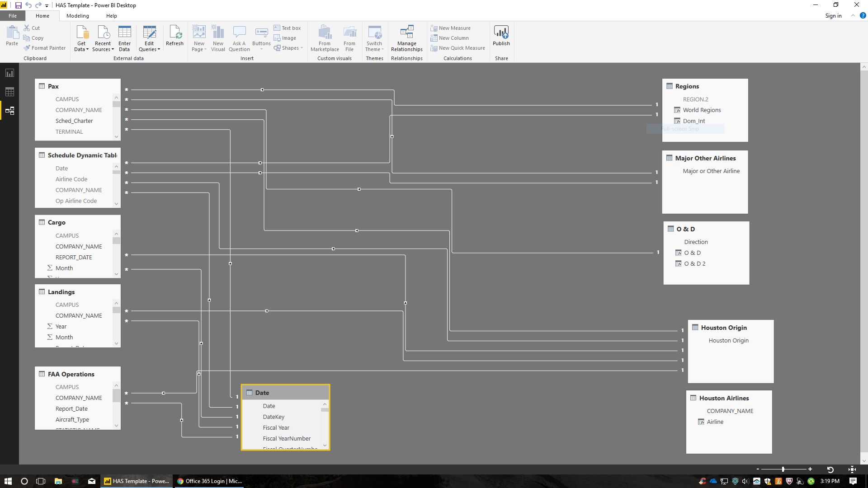868x488 pixels.
Task: Import custom visual From File
Action: point(349,38)
